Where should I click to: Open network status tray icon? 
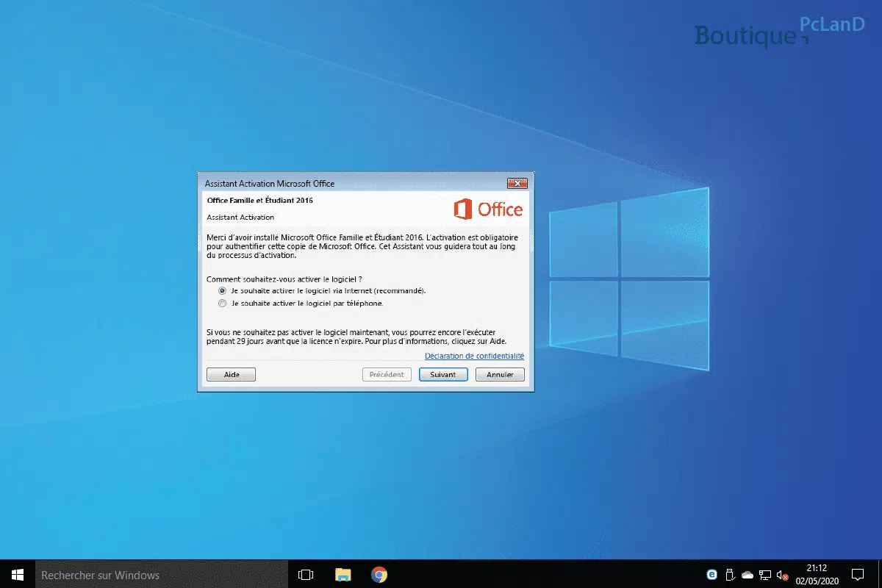coord(765,574)
